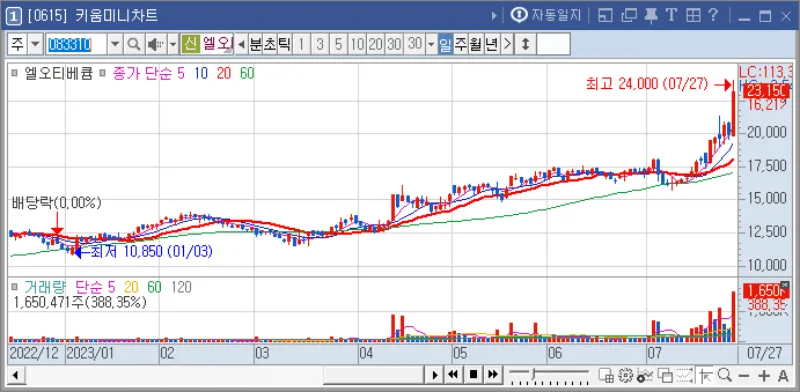Open the grid table icon in title bar
Image resolution: width=800 pixels, height=392 pixels.
(x=693, y=16)
